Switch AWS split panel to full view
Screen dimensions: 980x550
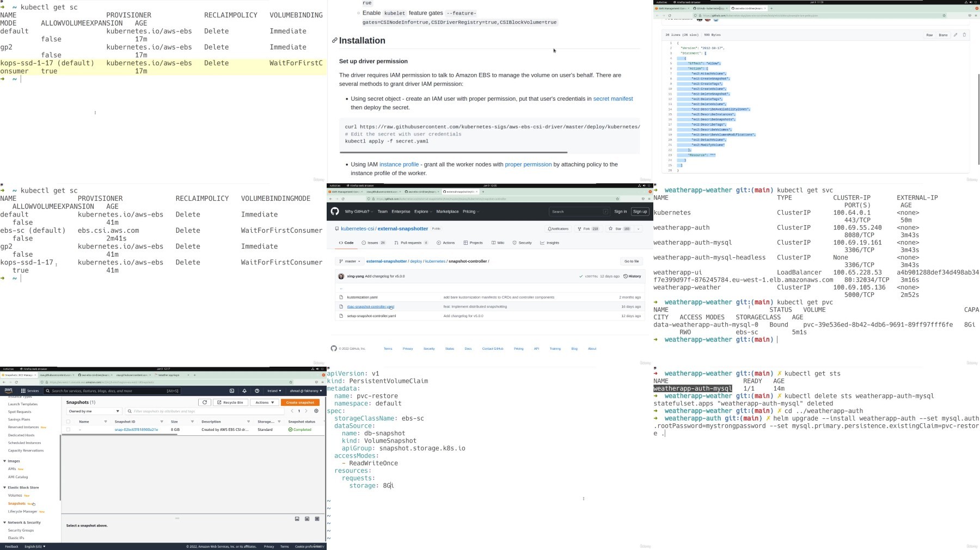pos(317,518)
